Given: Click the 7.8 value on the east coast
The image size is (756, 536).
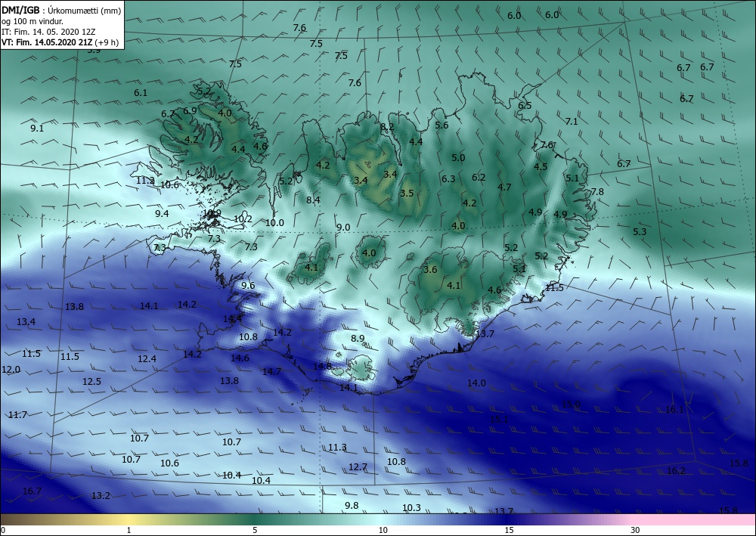Looking at the screenshot, I should coord(597,192).
